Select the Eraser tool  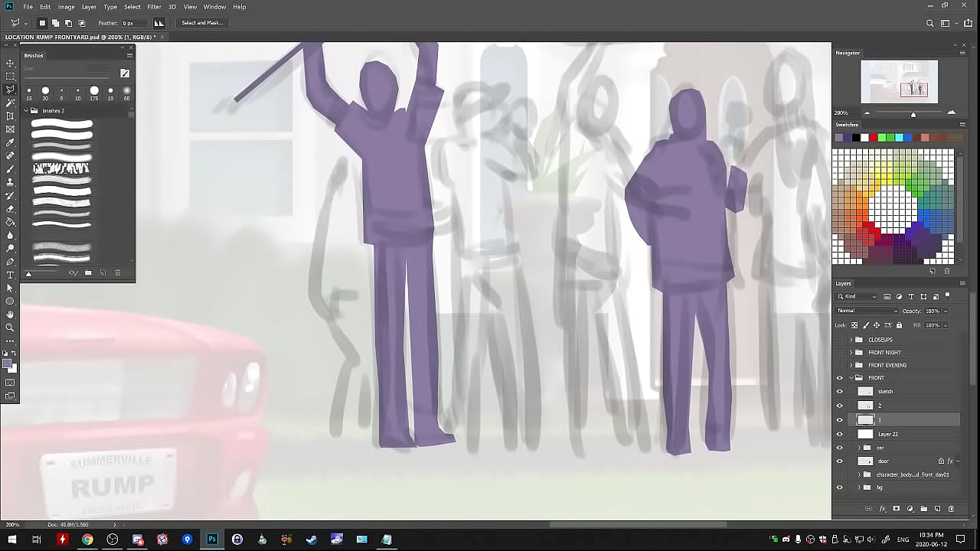pyautogui.click(x=10, y=209)
